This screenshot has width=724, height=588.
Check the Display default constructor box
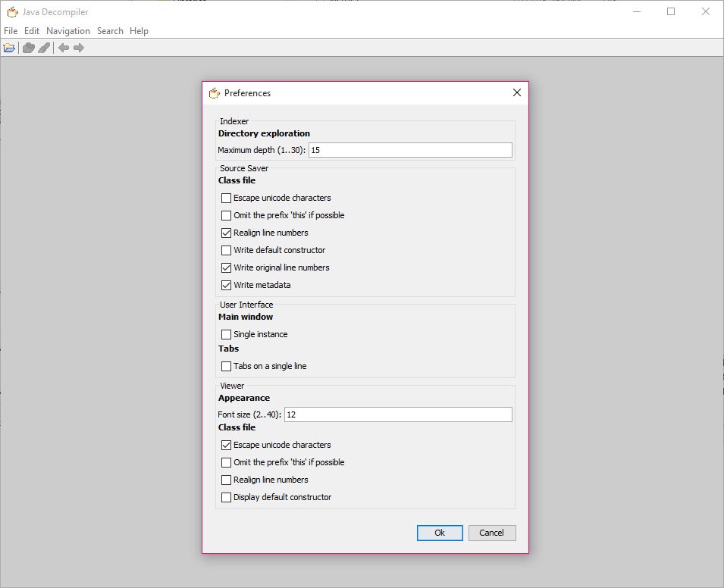click(x=226, y=498)
